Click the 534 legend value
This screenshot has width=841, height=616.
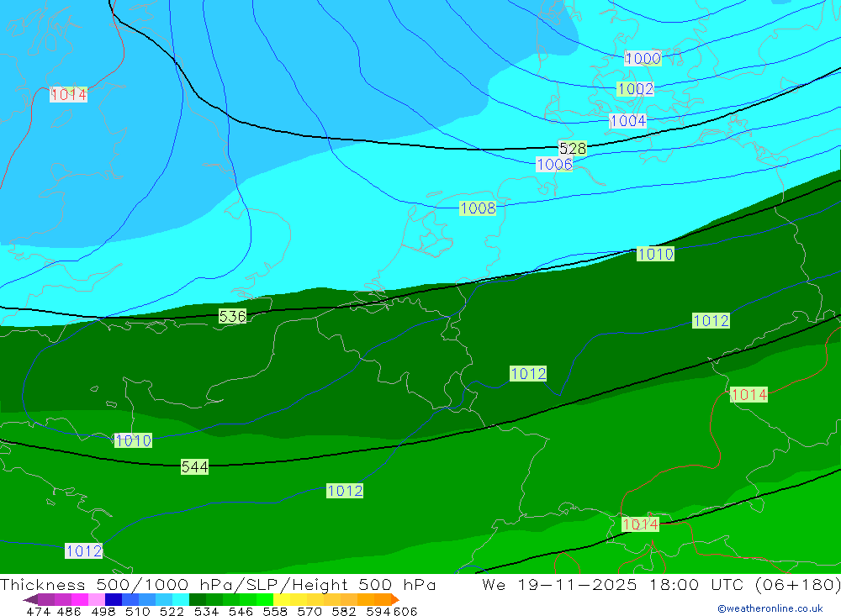point(206,611)
